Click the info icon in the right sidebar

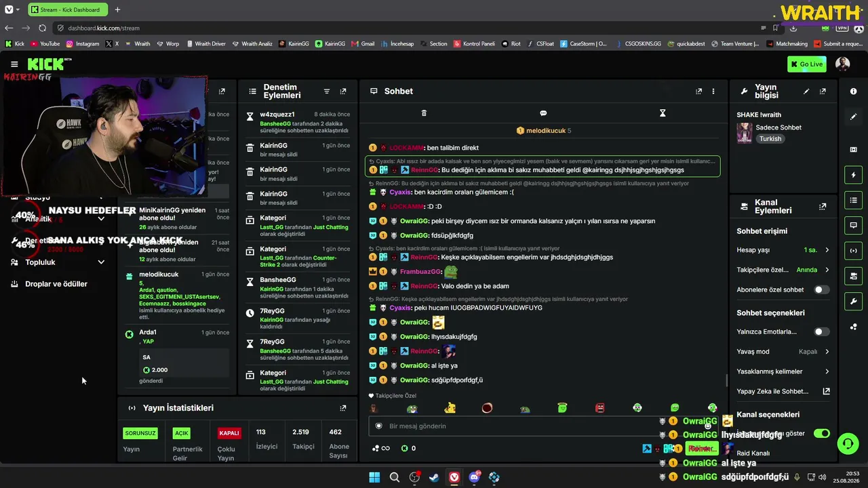tap(853, 91)
